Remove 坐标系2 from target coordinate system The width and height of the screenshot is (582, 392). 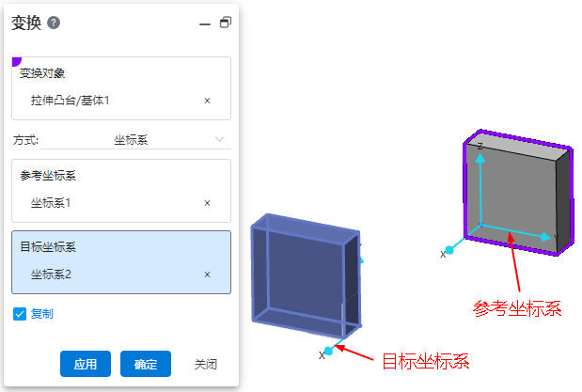pos(207,274)
